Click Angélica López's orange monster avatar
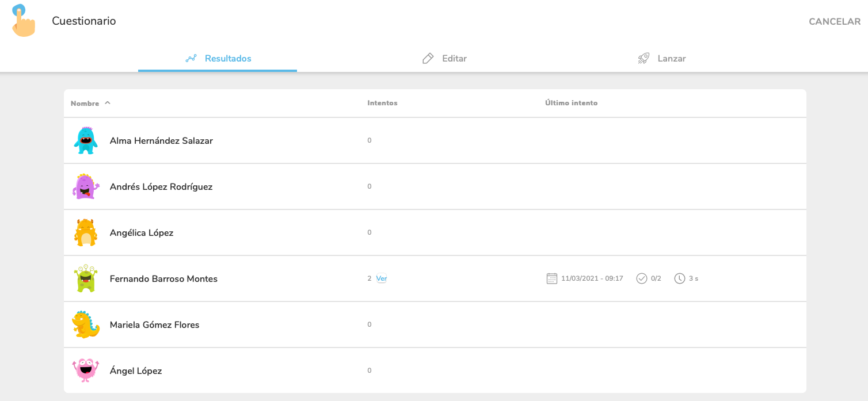Viewport: 868px width, 401px height. tap(86, 232)
